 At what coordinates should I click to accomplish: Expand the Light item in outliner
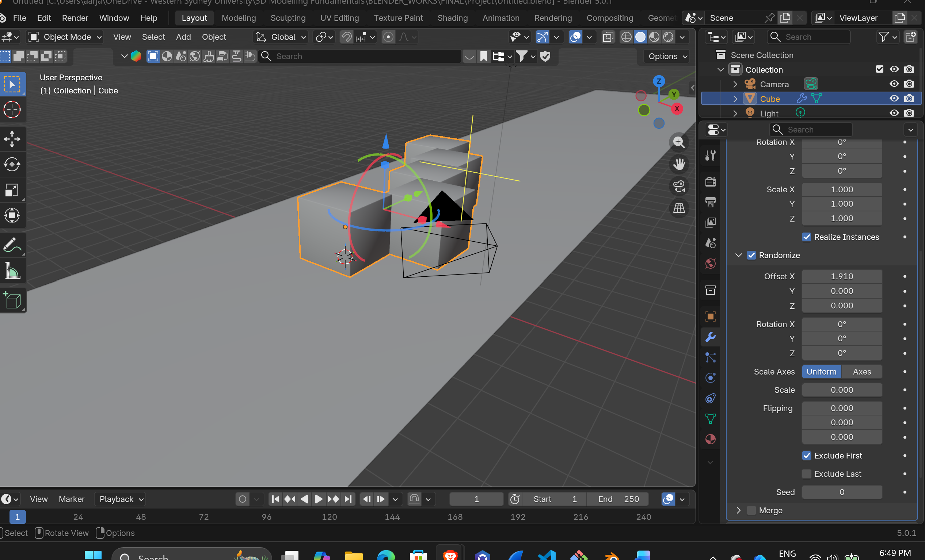[735, 113]
